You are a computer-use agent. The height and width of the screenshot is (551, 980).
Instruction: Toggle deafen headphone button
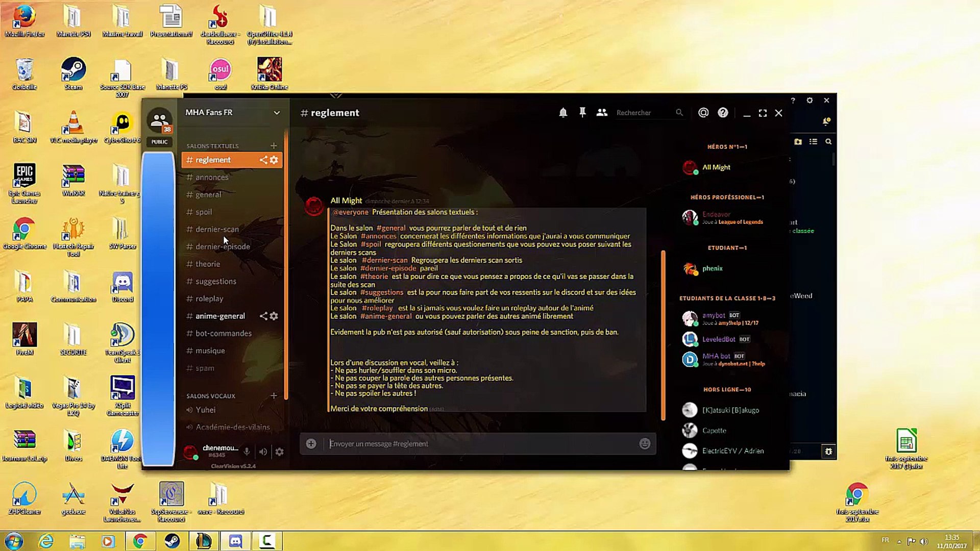point(263,452)
